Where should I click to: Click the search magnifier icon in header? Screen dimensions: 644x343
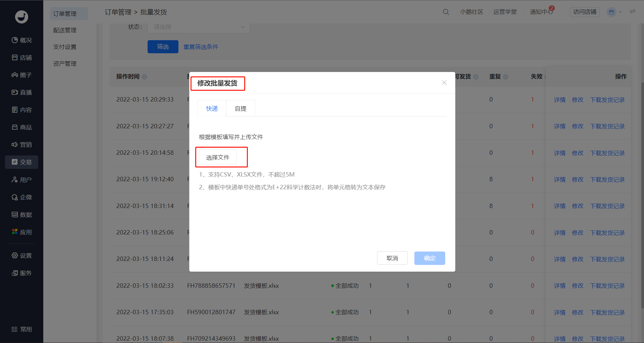[x=446, y=12]
